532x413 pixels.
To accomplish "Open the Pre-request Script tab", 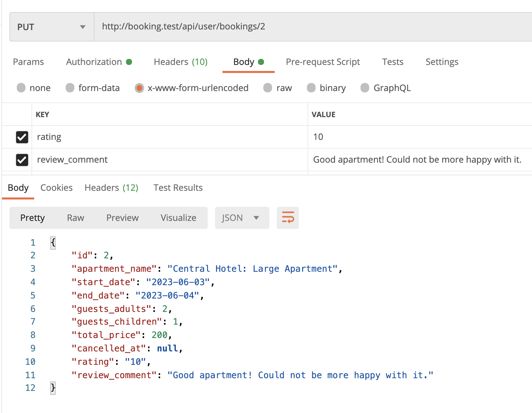I will 323,62.
